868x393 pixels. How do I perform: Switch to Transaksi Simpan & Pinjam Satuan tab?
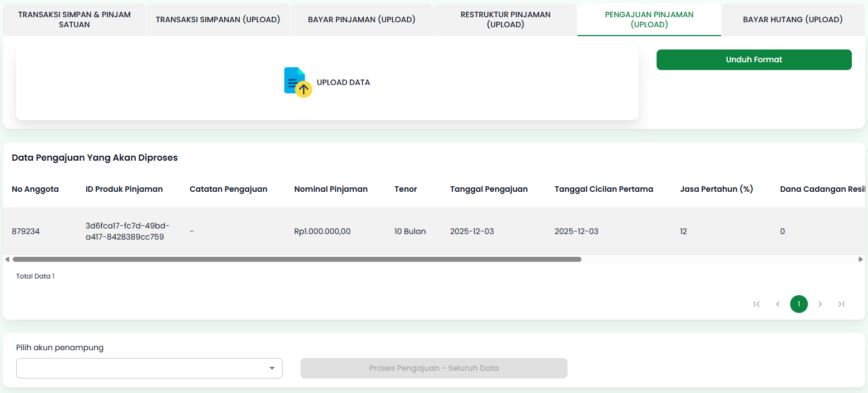(73, 19)
